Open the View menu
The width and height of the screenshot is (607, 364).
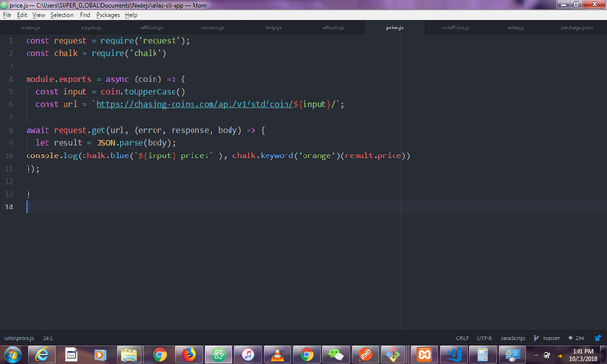(x=38, y=15)
